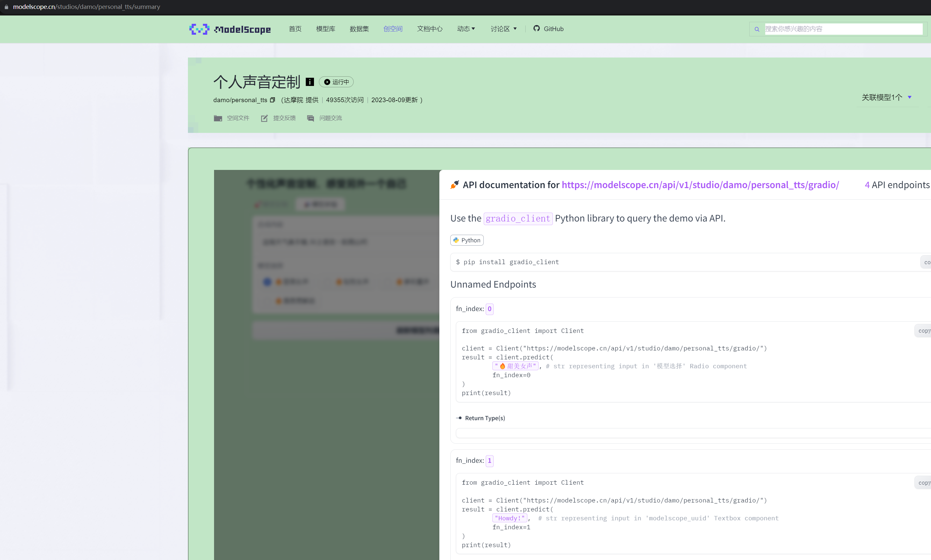The height and width of the screenshot is (560, 931).
Task: Expand the 讨论区 dropdown menu
Action: [504, 29]
